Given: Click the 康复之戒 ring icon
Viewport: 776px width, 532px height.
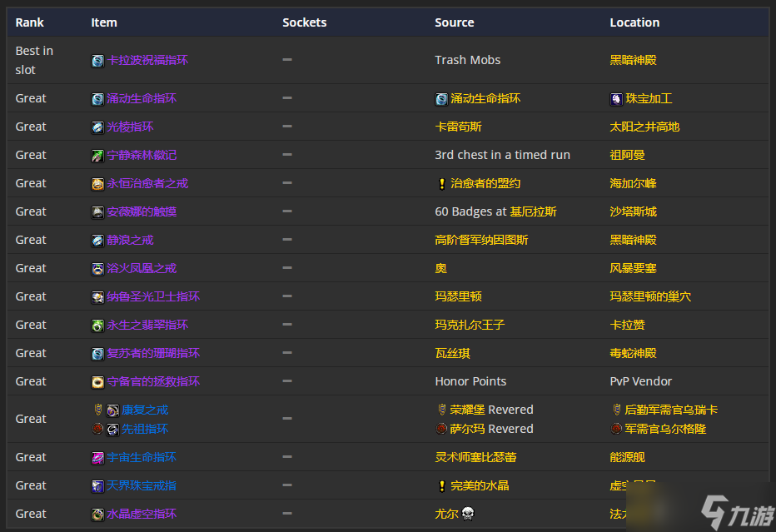Looking at the screenshot, I should (113, 410).
